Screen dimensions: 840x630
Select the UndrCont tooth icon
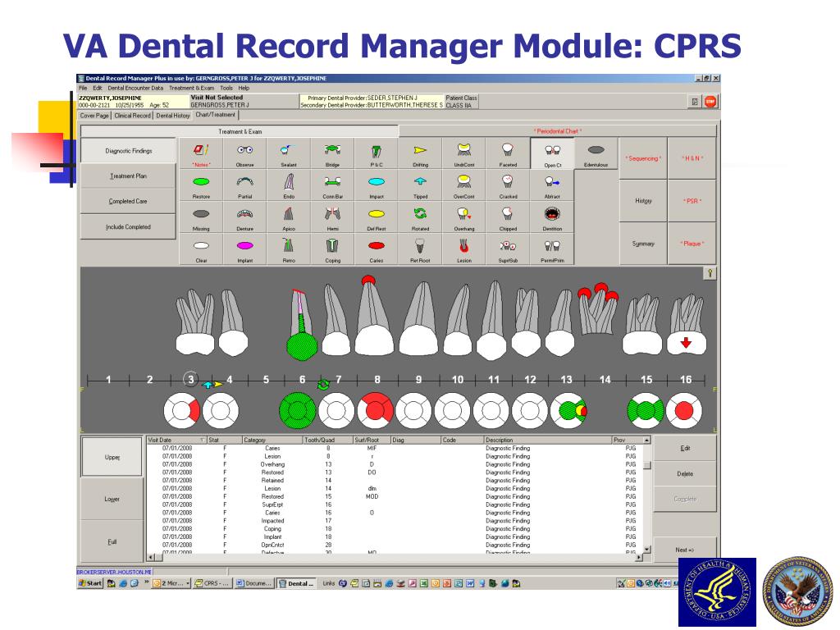[x=464, y=153]
